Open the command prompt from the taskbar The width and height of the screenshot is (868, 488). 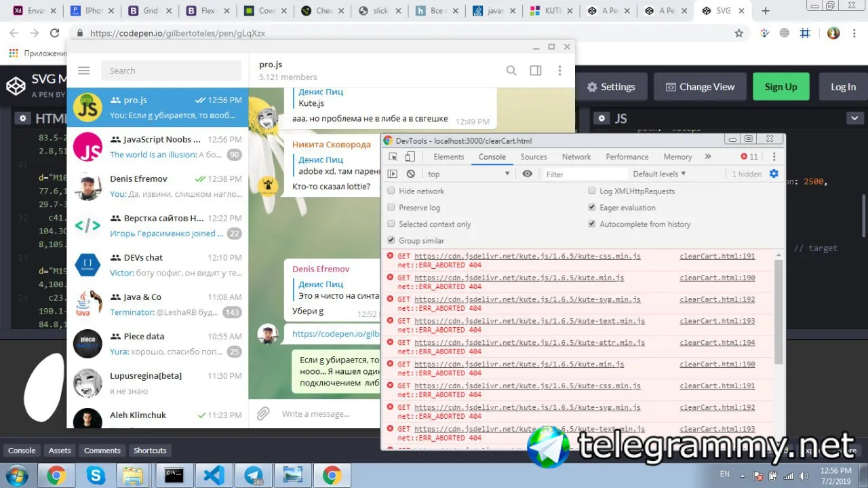tap(174, 474)
